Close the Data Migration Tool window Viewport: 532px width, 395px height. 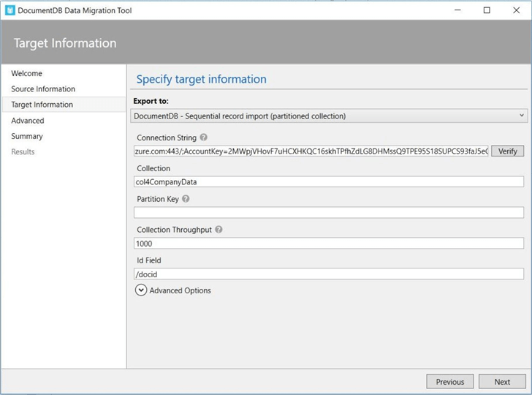pos(516,10)
